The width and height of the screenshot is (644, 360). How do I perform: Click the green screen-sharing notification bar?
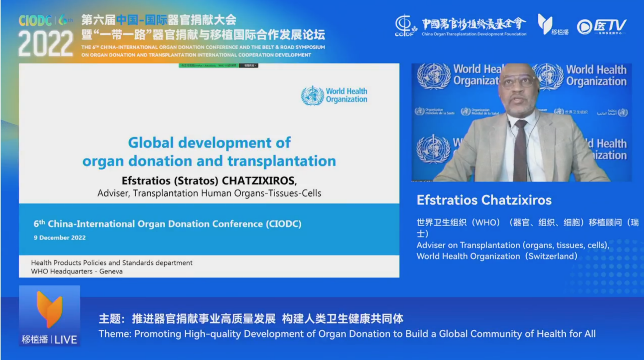pos(208,66)
